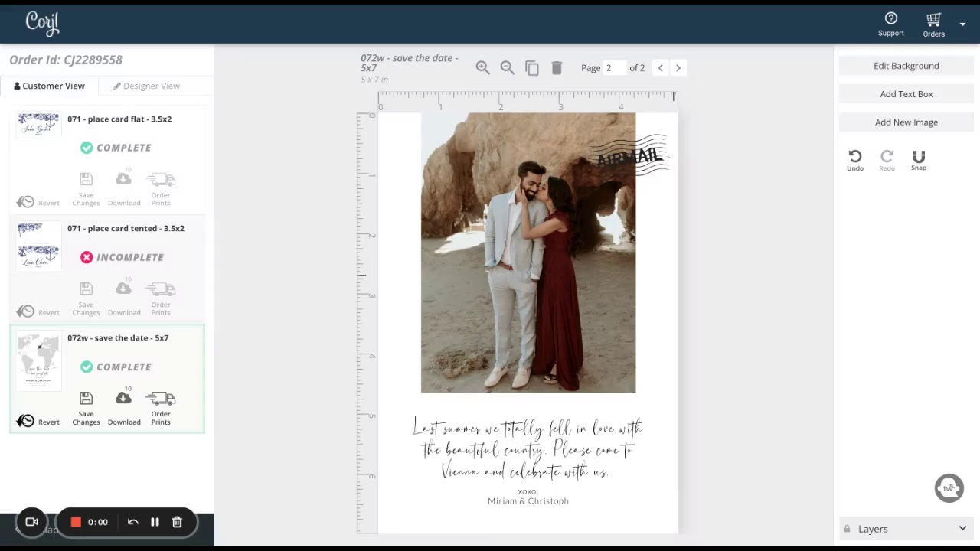This screenshot has width=980, height=551.
Task: Save Changes for place card flat
Action: [x=86, y=189]
